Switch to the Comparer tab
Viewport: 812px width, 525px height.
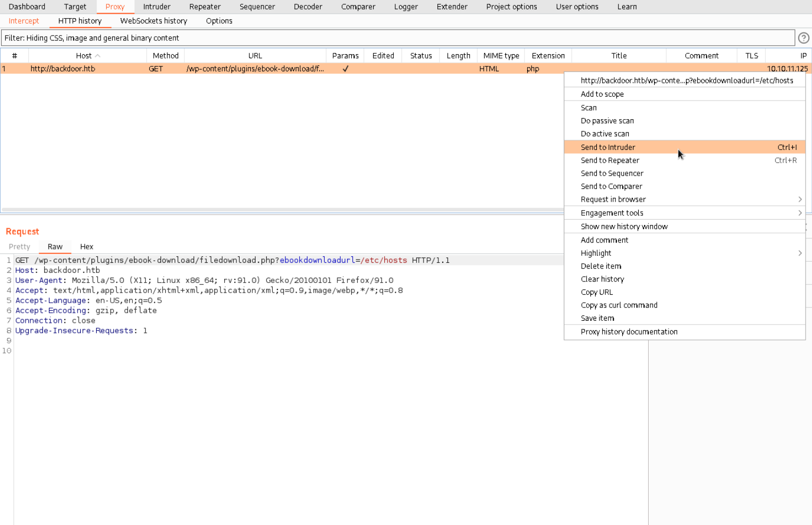pyautogui.click(x=358, y=6)
